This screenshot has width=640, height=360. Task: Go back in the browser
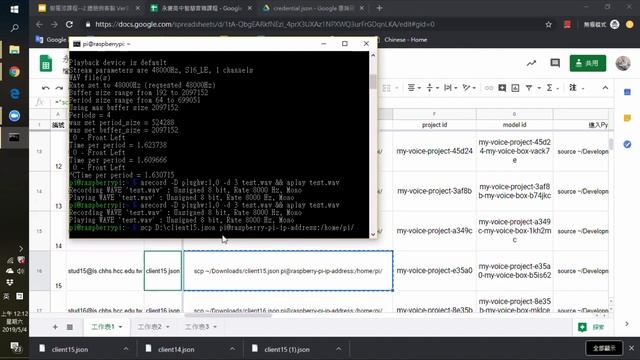tap(39, 24)
